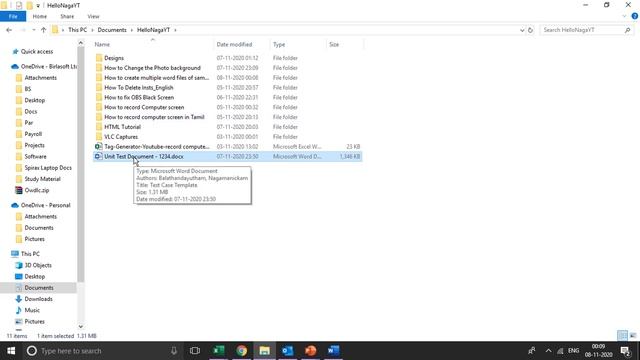Switch to large thumbnails view icon

coord(633,336)
